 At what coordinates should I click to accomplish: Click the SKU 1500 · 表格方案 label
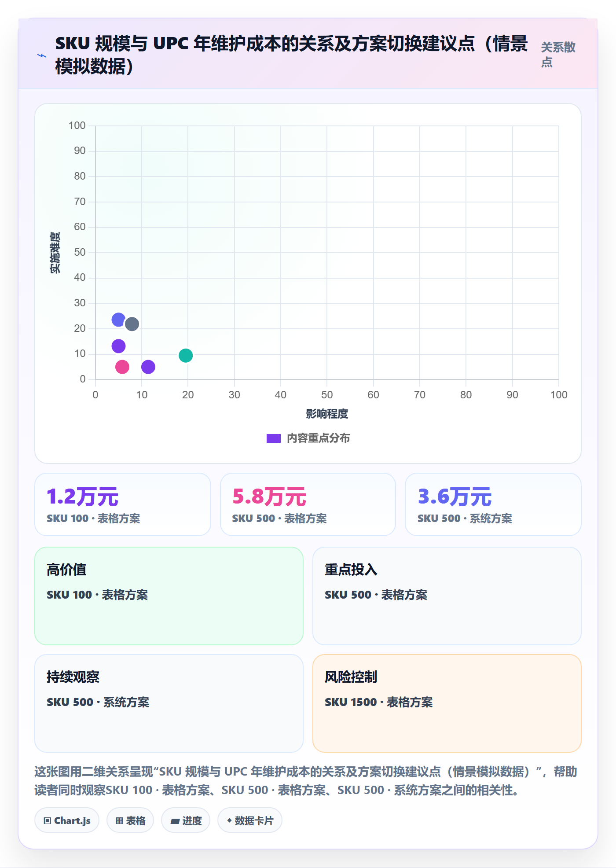pyautogui.click(x=379, y=702)
